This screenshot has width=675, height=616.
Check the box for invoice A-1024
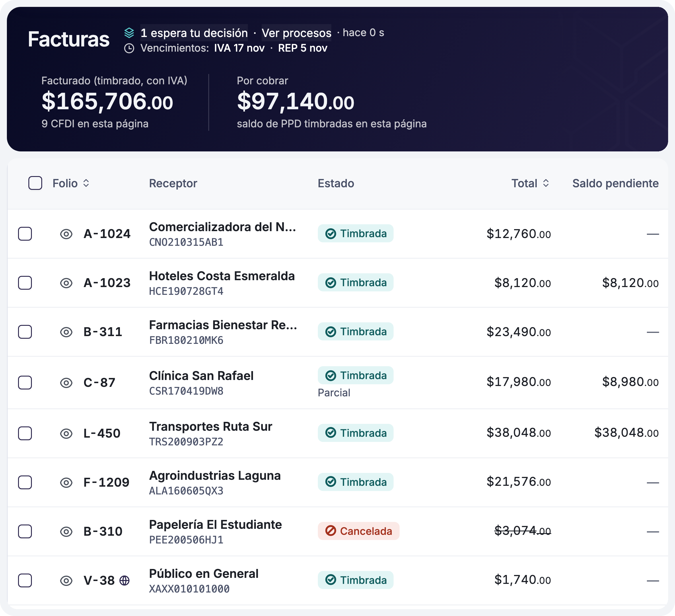pos(25,234)
